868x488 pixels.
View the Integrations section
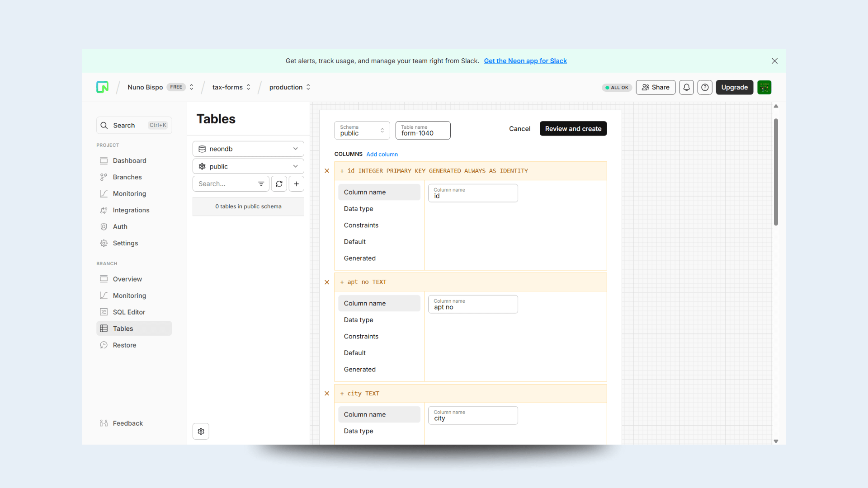[131, 210]
